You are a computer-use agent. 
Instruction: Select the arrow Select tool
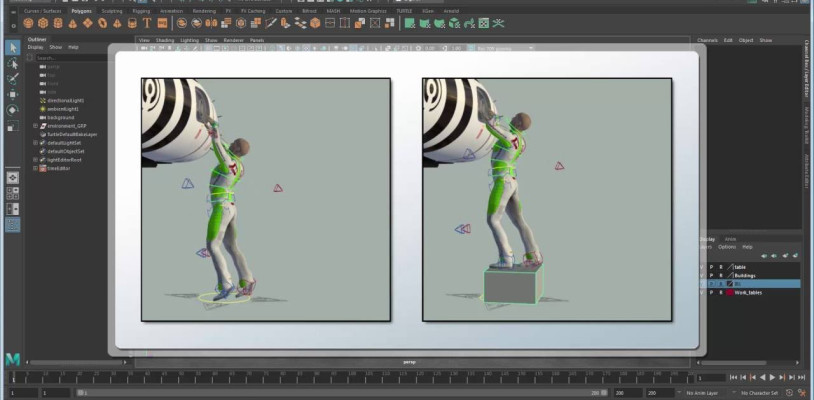tap(12, 47)
